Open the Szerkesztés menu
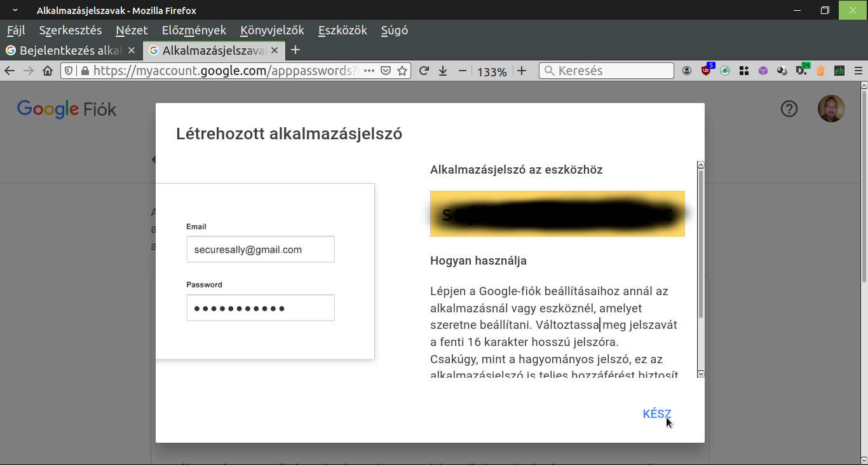 [71, 30]
